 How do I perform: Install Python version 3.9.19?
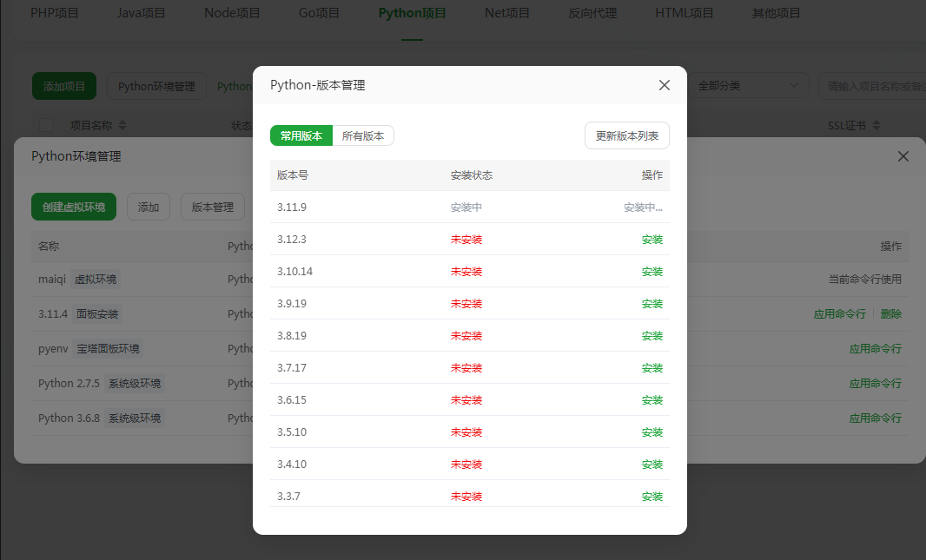pyautogui.click(x=652, y=304)
